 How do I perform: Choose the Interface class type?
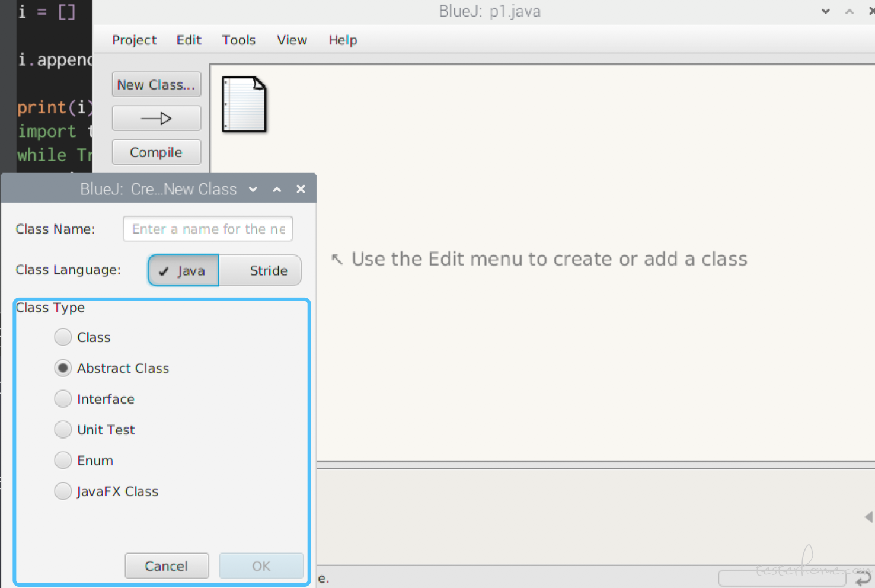(x=63, y=399)
